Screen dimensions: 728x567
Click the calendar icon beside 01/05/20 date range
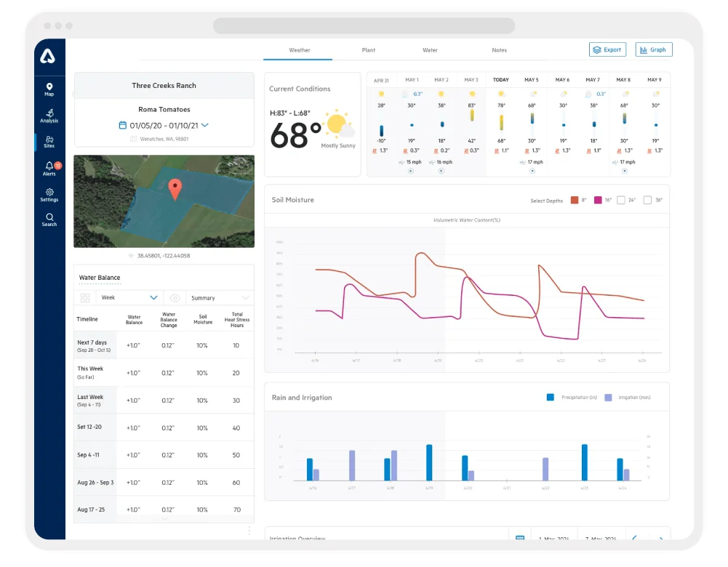pyautogui.click(x=123, y=125)
